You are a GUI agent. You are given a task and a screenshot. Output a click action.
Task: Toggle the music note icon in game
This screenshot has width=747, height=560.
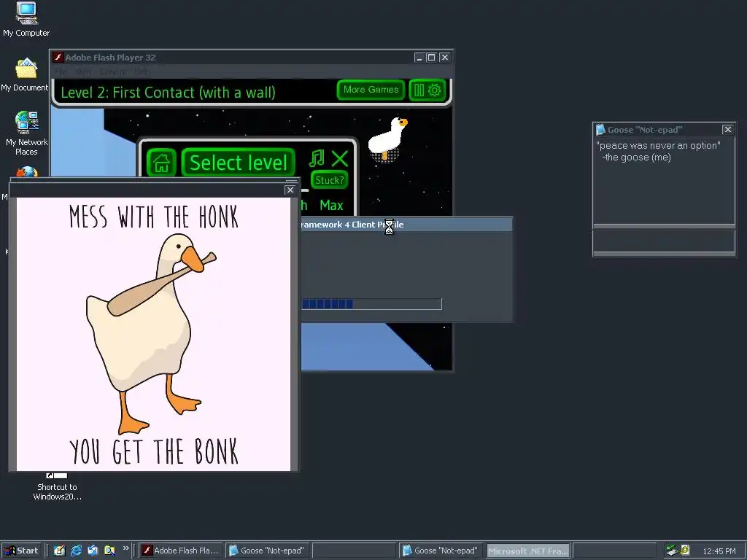[x=317, y=158]
